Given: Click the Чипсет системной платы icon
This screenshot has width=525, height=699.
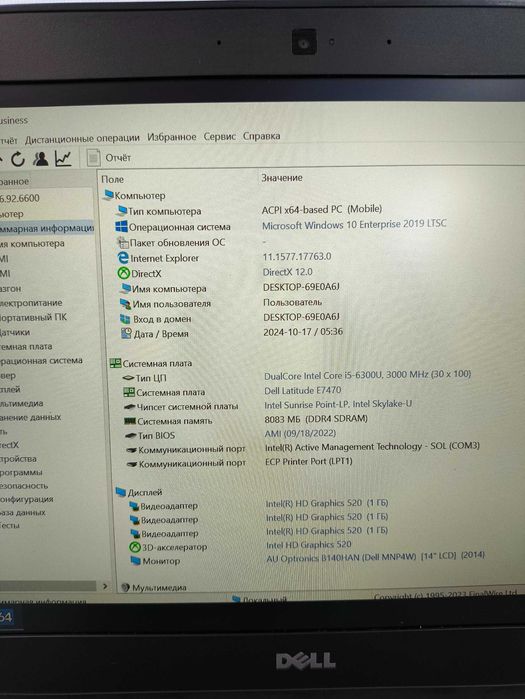Looking at the screenshot, I should 130,407.
